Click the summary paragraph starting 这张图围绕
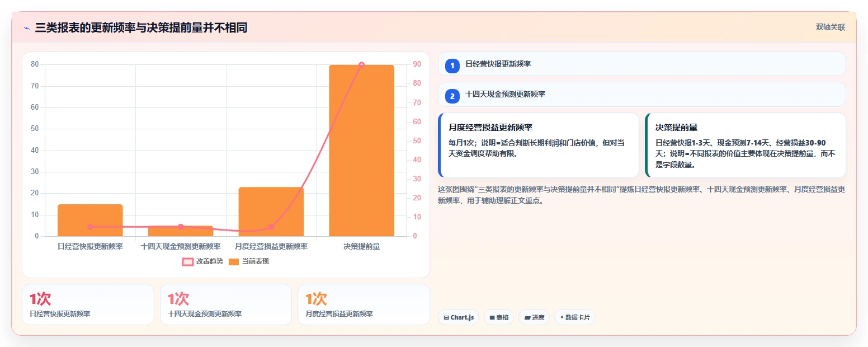 641,195
